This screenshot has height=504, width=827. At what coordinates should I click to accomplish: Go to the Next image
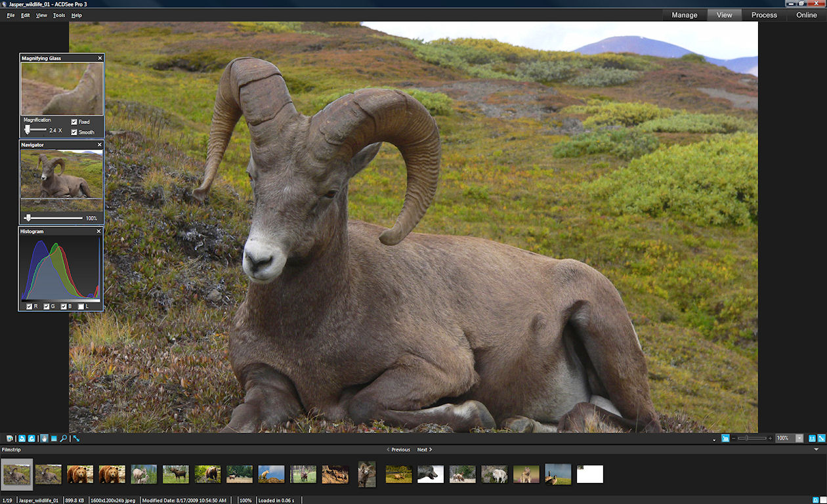pyautogui.click(x=424, y=450)
